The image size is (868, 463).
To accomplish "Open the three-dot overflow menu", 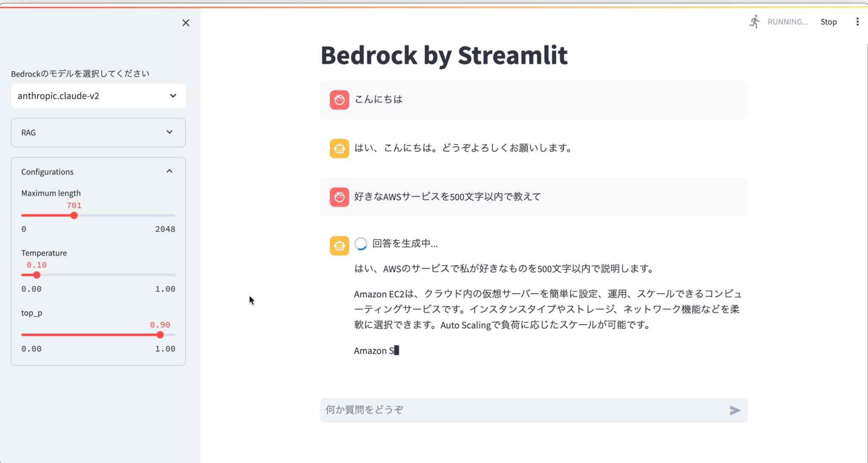I will pos(857,21).
